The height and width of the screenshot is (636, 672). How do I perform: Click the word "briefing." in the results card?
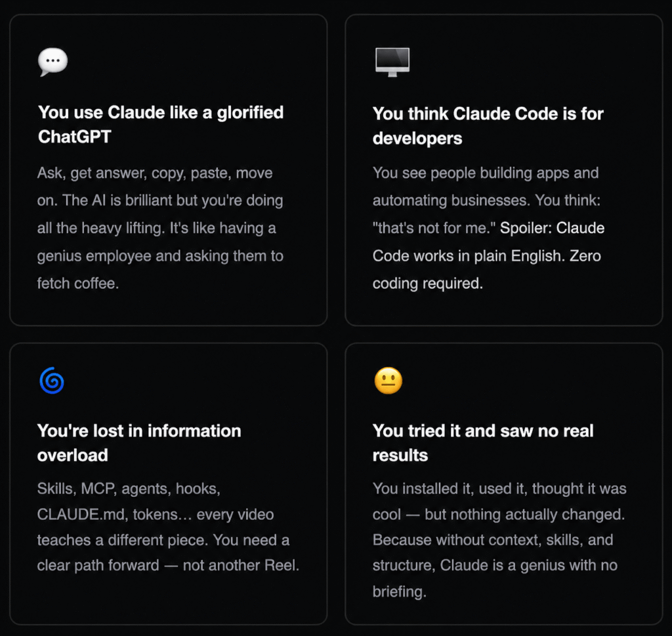pos(400,591)
